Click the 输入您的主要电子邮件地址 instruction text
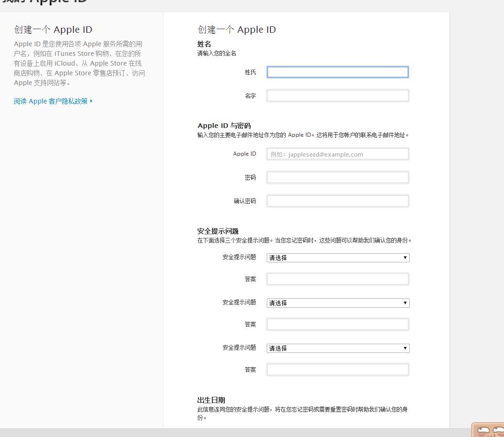Image resolution: width=504 pixels, height=437 pixels. (x=303, y=135)
